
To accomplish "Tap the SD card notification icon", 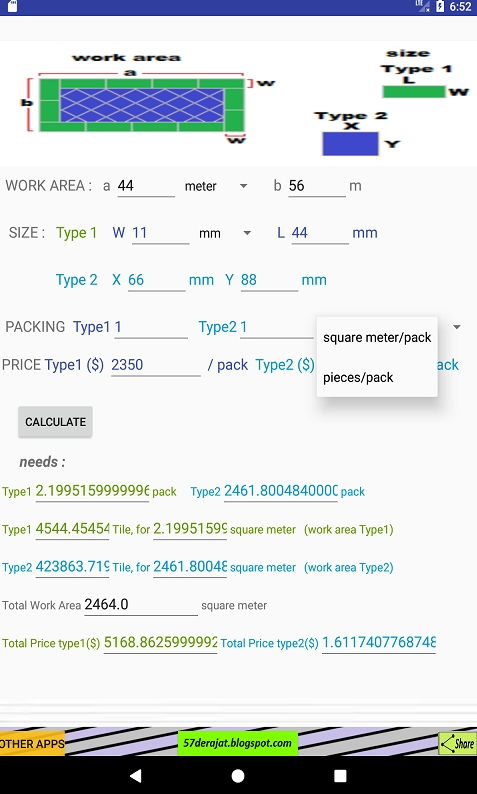I will click(x=12, y=7).
